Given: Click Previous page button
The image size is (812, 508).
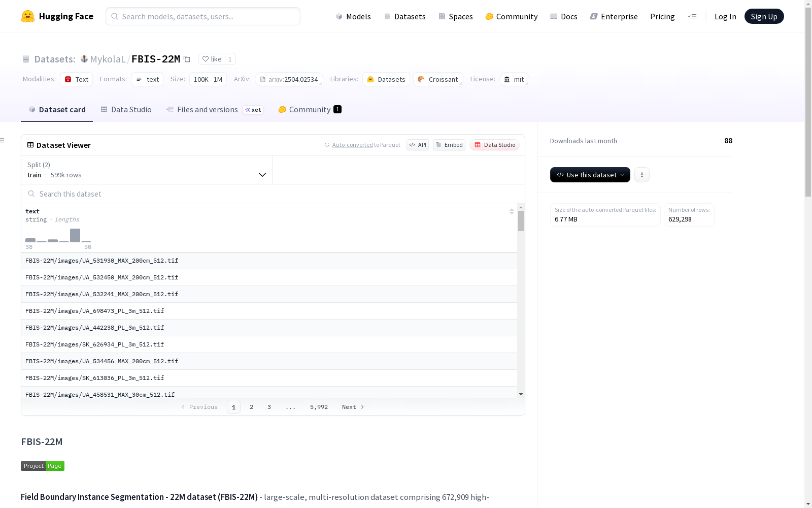Looking at the screenshot, I should pos(199,407).
